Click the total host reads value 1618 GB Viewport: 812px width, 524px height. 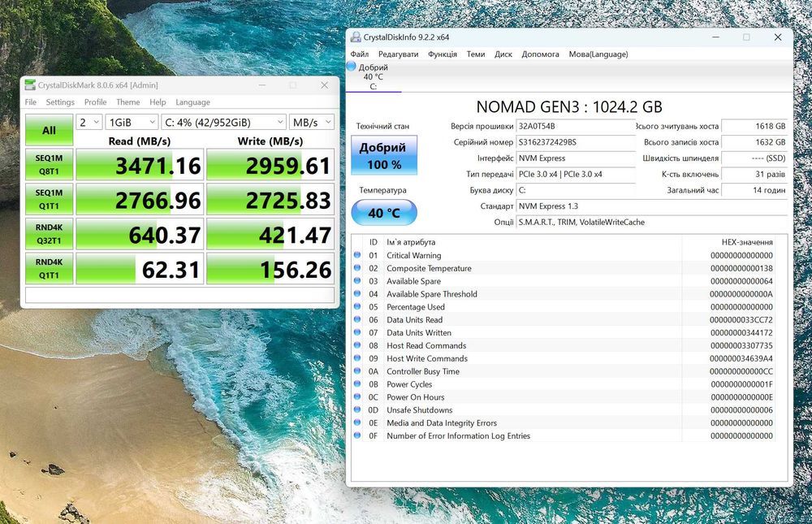point(754,126)
